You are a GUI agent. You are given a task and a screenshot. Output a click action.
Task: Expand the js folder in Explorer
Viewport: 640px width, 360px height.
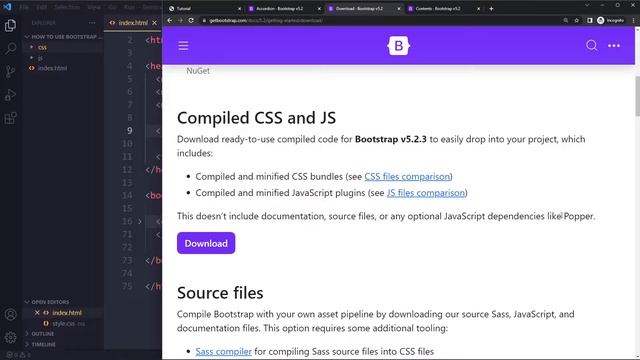(40, 58)
